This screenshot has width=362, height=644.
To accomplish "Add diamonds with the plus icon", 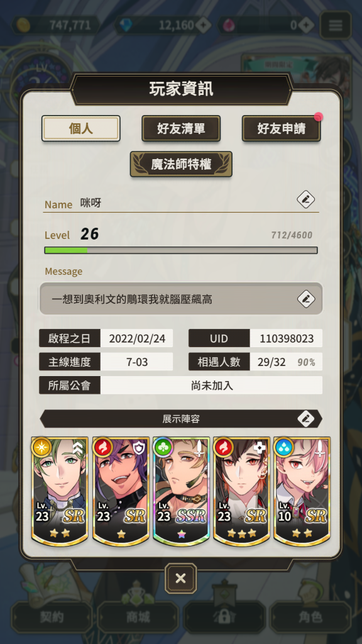I will coord(203,25).
